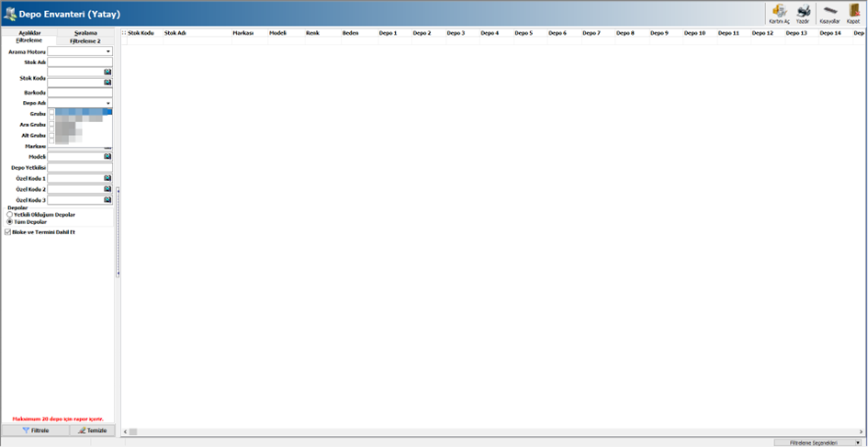Click into the Barkodu input field
Image resolution: width=868 pixels, height=447 pixels.
click(x=80, y=93)
